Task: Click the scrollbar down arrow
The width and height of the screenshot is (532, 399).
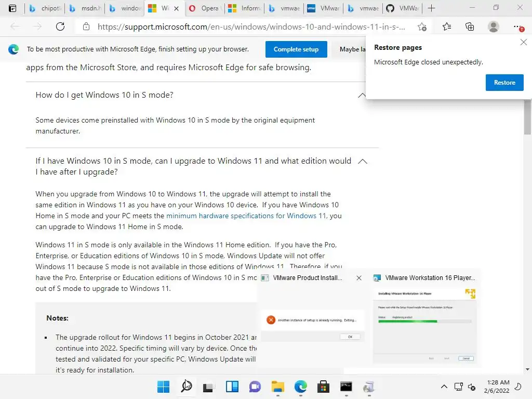Action: 527,369
